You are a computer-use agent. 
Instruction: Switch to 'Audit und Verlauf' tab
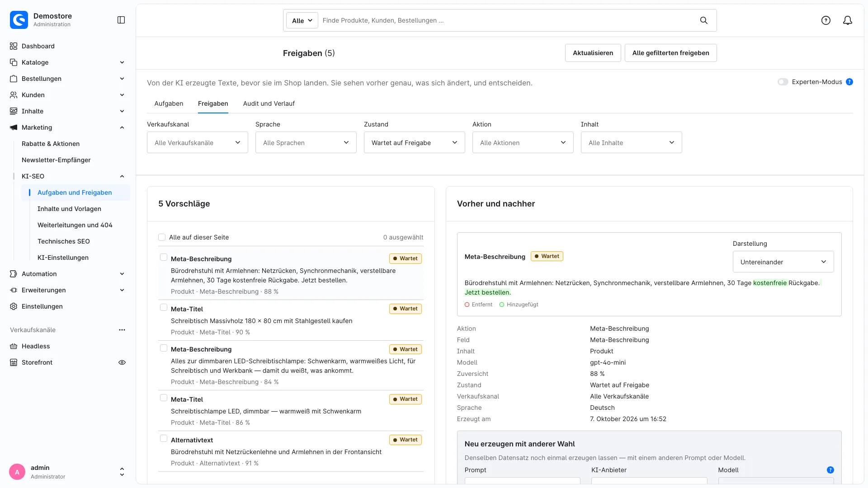pos(269,103)
